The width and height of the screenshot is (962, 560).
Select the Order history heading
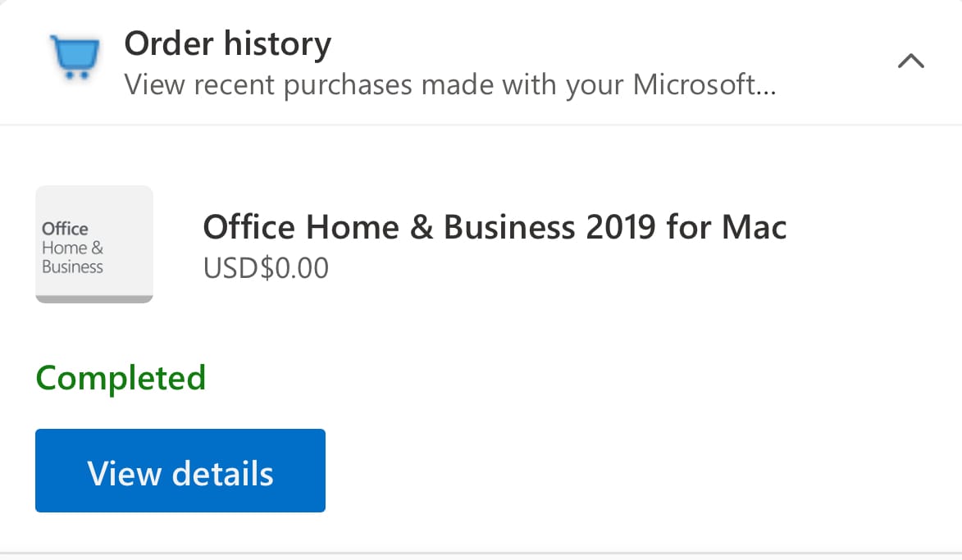tap(227, 43)
